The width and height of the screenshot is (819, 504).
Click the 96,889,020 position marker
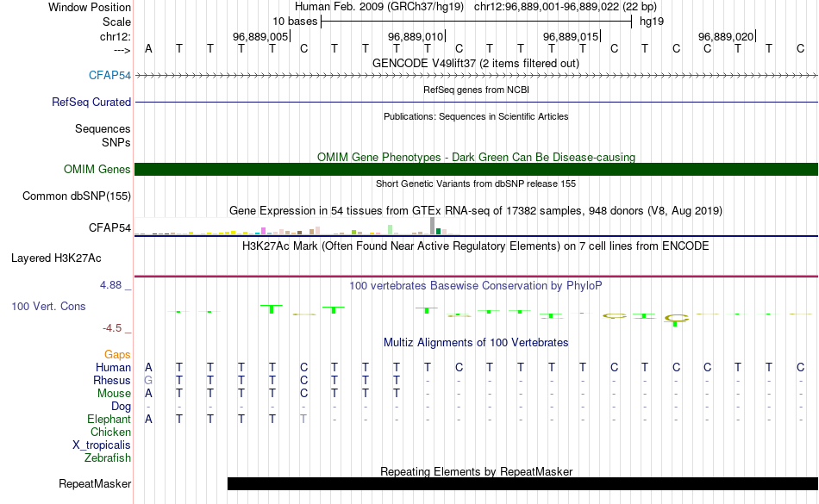[727, 36]
